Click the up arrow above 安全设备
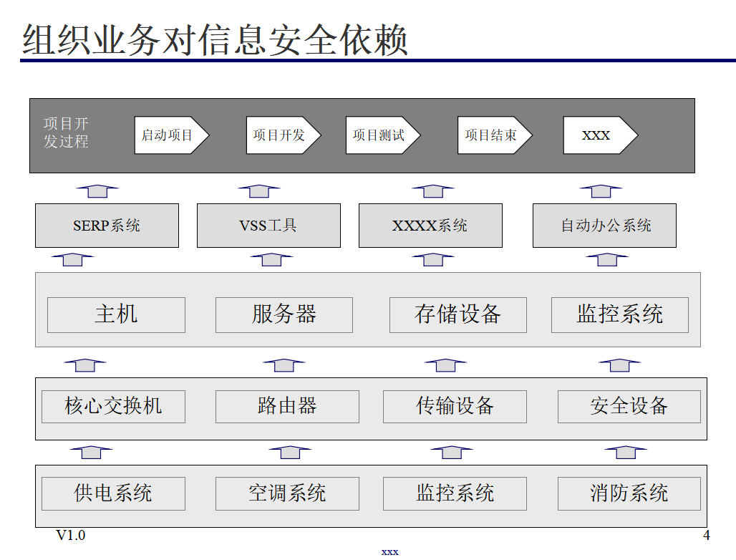Image resolution: width=736 pixels, height=560 pixels. coord(619,365)
